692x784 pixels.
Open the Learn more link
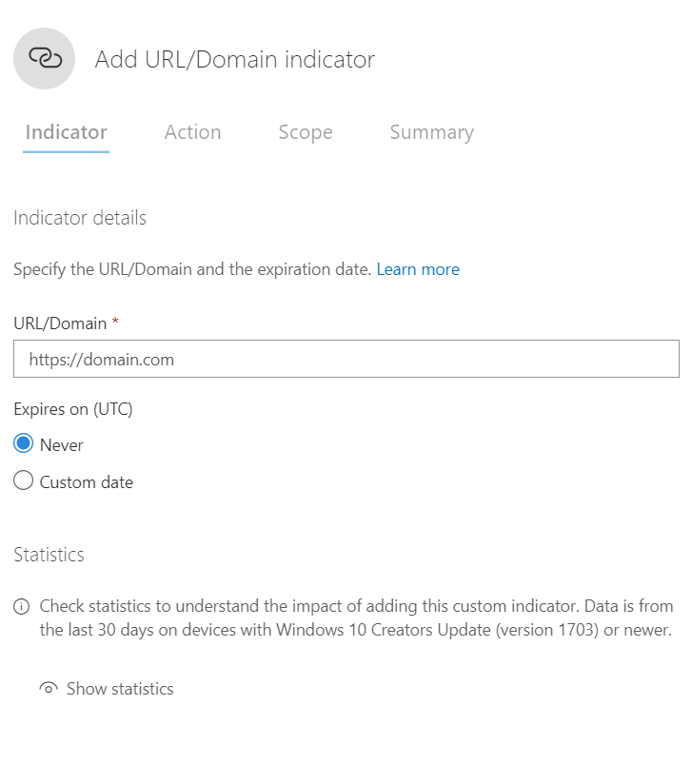pyautogui.click(x=418, y=269)
